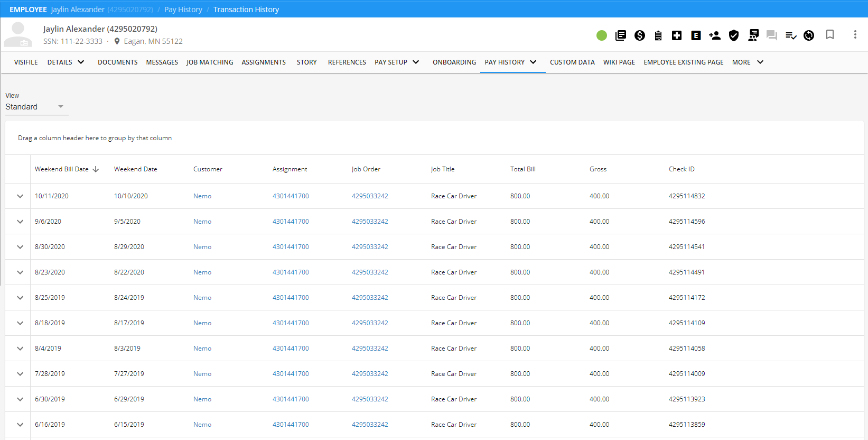Click the medical plus box icon
This screenshot has width=868, height=440.
[x=677, y=35]
